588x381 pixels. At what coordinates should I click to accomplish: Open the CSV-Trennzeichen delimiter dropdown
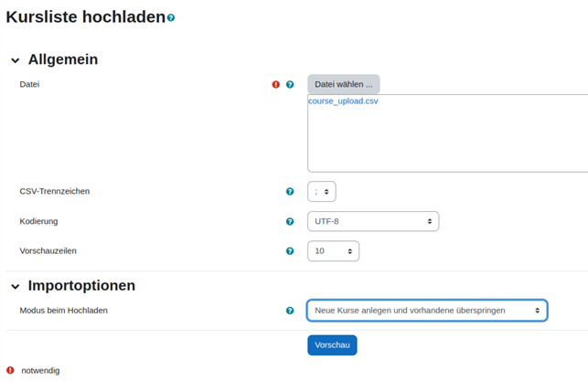pyautogui.click(x=321, y=192)
